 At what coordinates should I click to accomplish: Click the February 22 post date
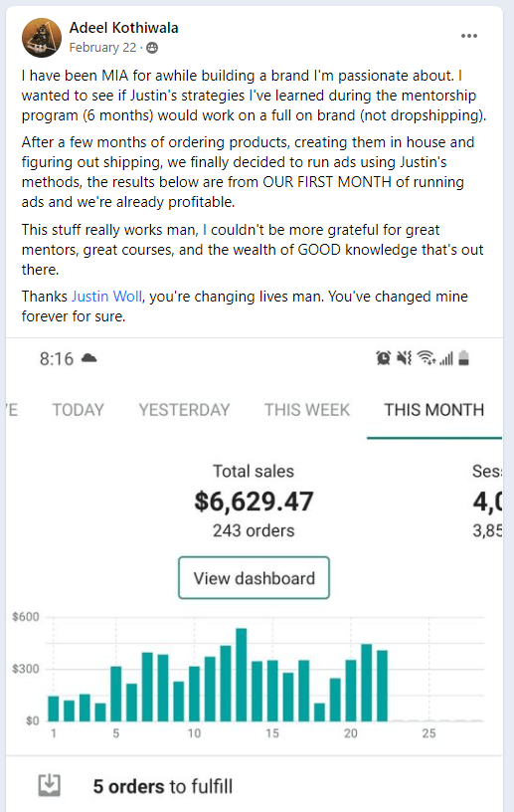pyautogui.click(x=103, y=48)
